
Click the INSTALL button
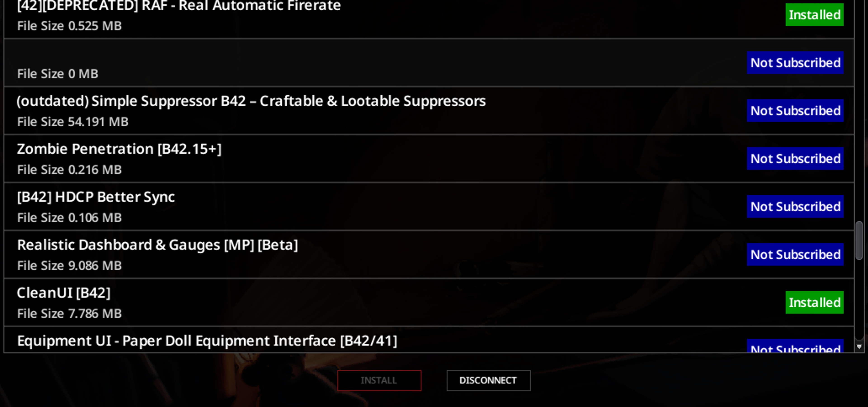tap(379, 380)
